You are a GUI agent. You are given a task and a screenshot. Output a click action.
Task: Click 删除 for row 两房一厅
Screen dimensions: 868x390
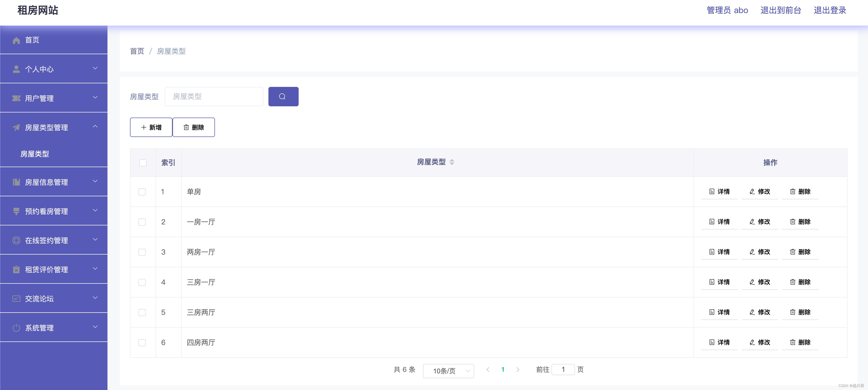(x=800, y=252)
